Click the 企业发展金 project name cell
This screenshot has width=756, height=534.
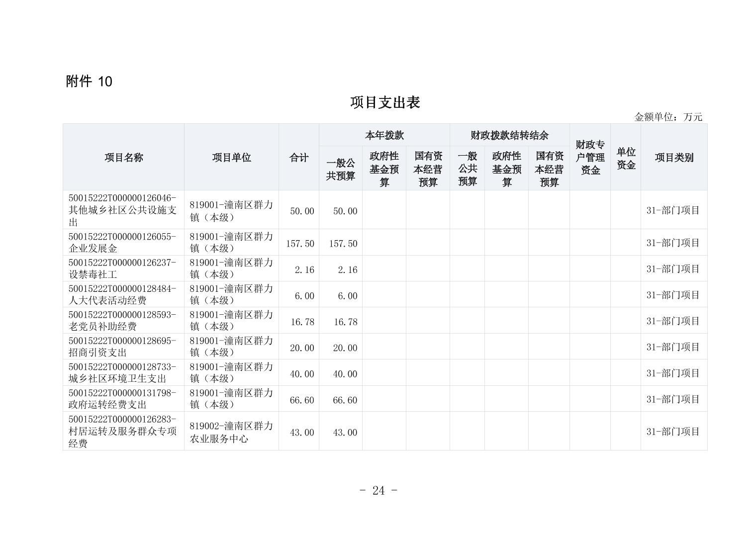point(123,243)
